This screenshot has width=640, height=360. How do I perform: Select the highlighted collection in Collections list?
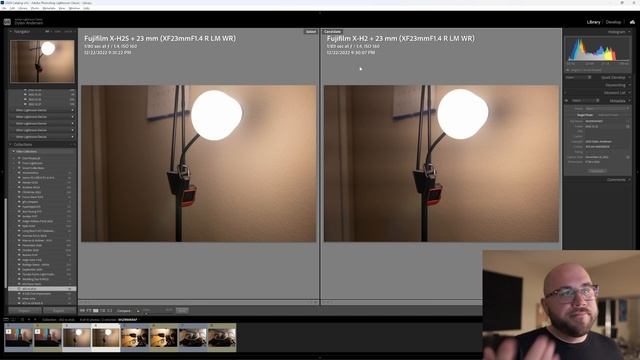(42, 289)
